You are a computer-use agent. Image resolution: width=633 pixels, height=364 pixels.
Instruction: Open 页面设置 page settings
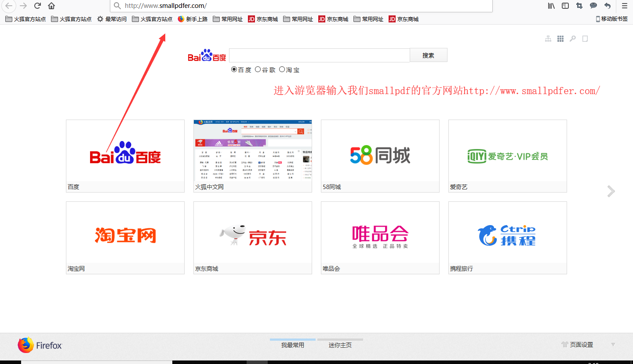(x=578, y=345)
